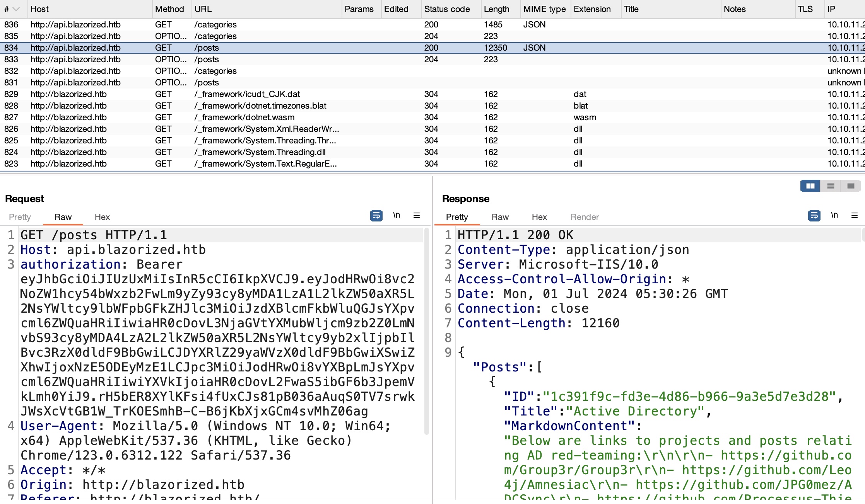Show non-printable characters in Request panel
The height and width of the screenshot is (504, 865).
(397, 215)
